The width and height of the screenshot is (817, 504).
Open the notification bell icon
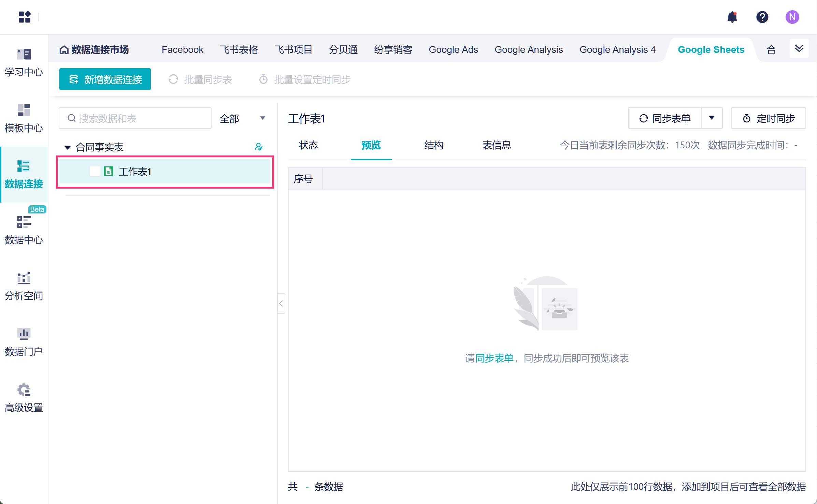(732, 17)
